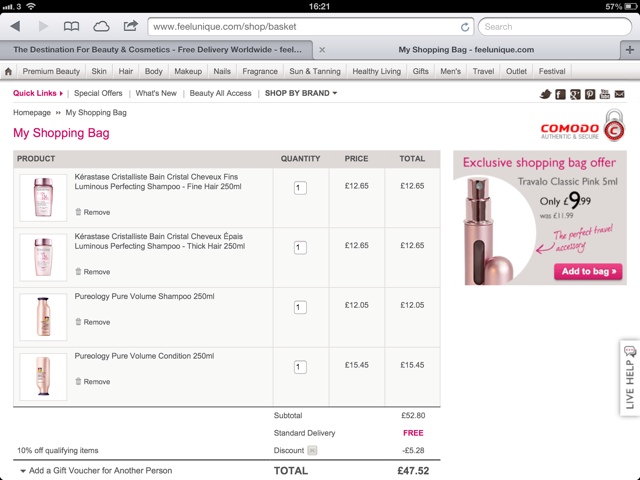The image size is (640, 480).
Task: Open the bookmarks book icon
Action: tap(71, 27)
